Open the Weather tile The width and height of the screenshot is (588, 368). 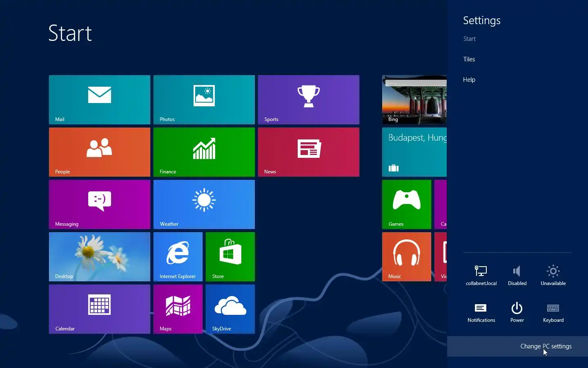pyautogui.click(x=204, y=204)
